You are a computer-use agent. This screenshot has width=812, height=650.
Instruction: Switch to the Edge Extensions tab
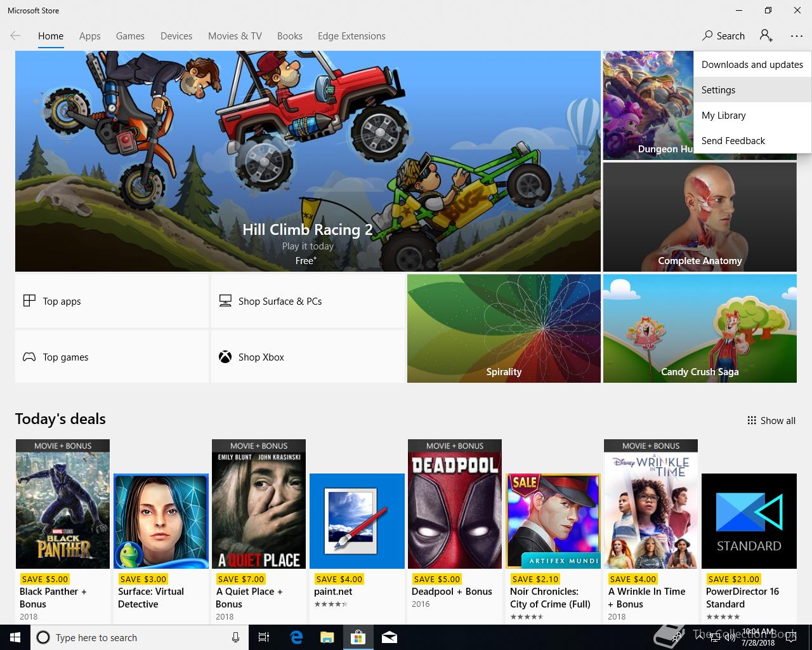point(351,36)
